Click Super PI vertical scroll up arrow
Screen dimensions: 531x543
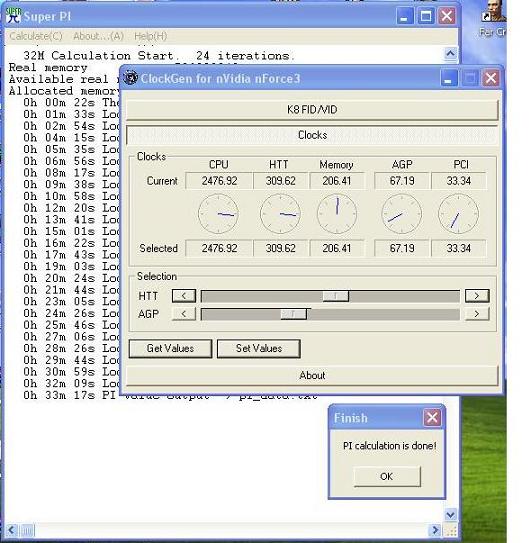point(450,54)
